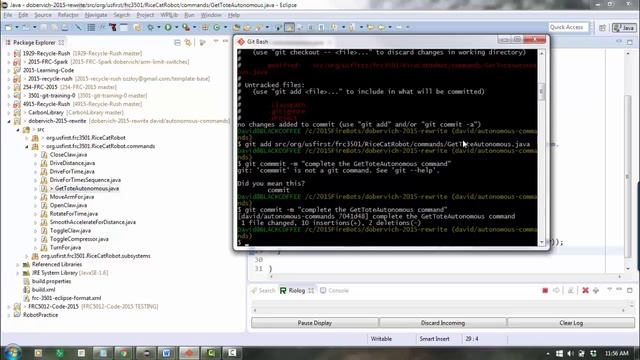Click Git Bash scrollbar up arrow
The width and height of the screenshot is (640, 360).
point(542,53)
